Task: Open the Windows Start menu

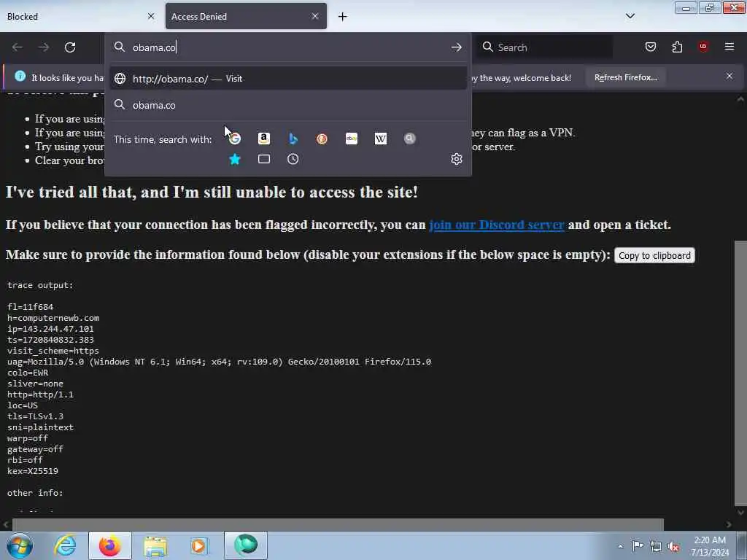Action: [20, 545]
